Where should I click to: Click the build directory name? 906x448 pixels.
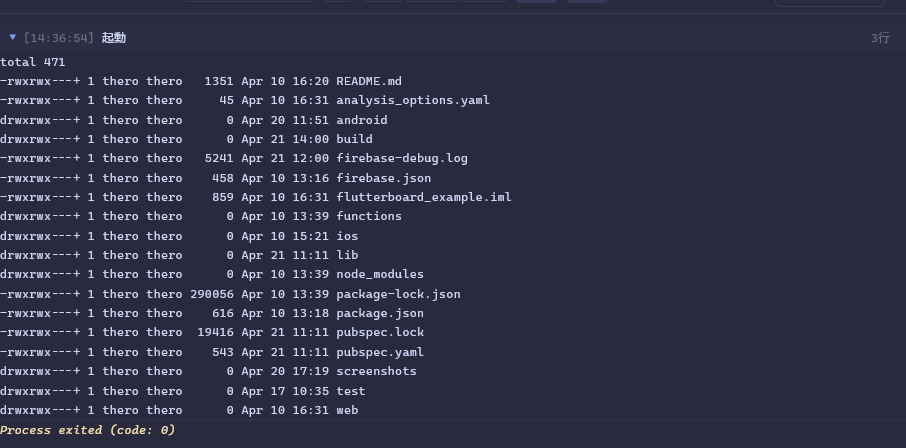[x=354, y=139]
